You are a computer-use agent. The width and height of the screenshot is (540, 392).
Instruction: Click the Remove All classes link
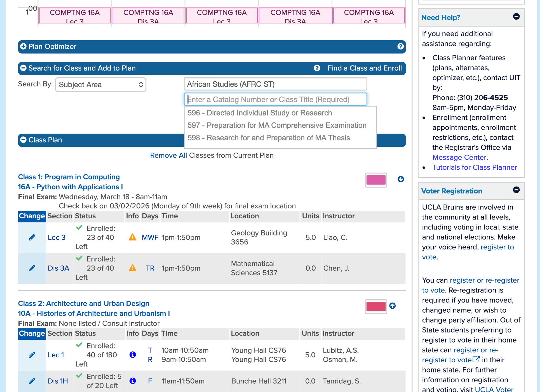pyautogui.click(x=168, y=155)
